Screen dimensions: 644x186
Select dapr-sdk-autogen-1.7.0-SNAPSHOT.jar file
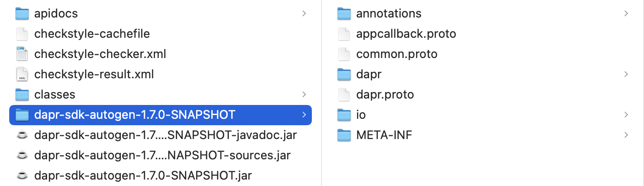pos(143,176)
